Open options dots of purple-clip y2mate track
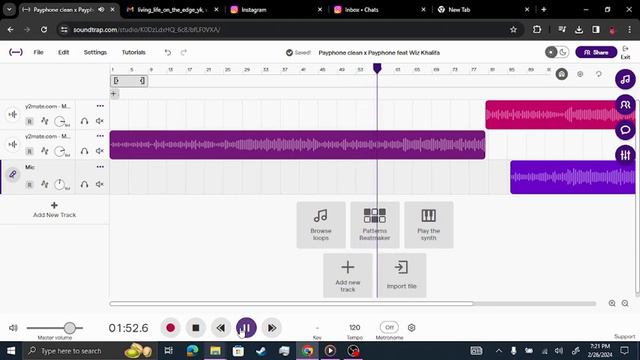The height and width of the screenshot is (360, 640). click(x=100, y=136)
